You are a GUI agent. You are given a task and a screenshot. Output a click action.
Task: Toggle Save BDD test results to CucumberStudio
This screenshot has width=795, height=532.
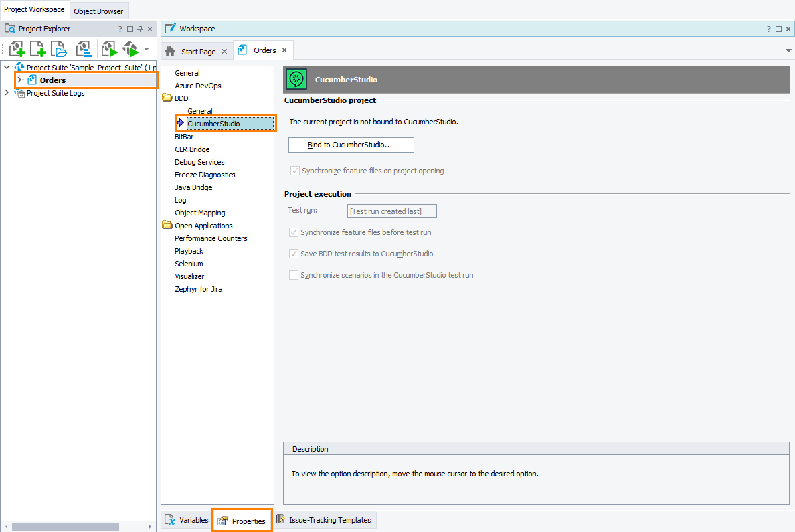294,254
